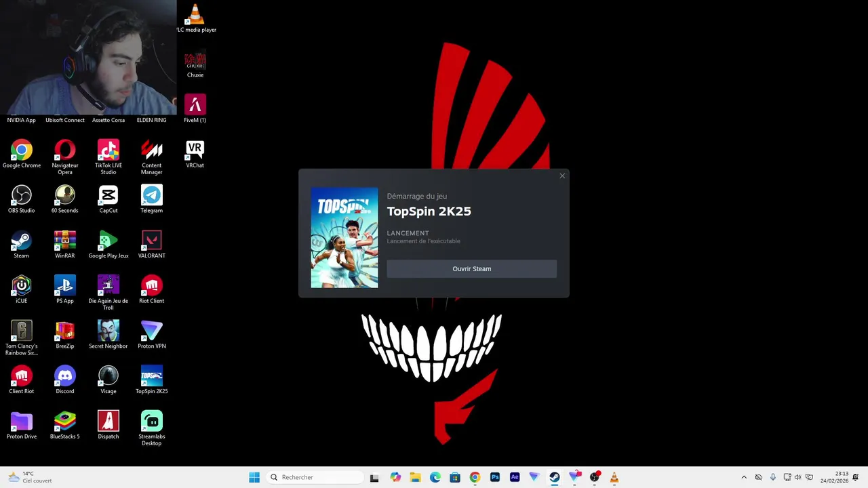This screenshot has height=488, width=868.
Task: Open Photoshop from the taskbar
Action: [x=494, y=477]
